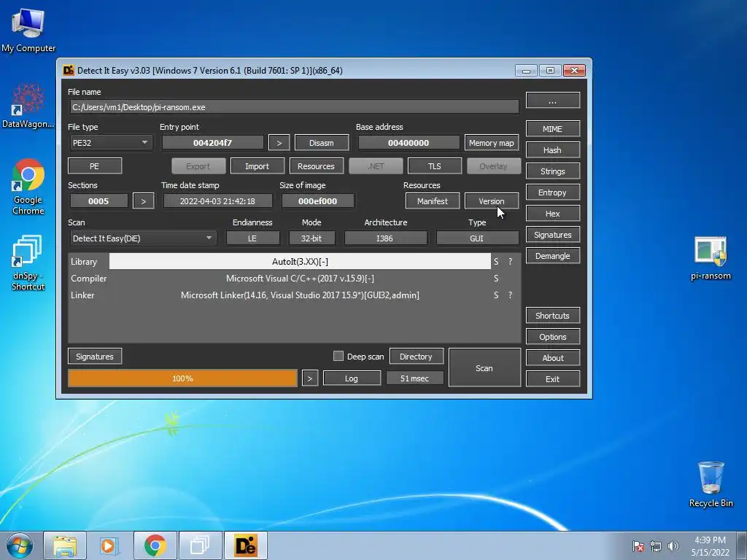Click the stacked windows taskbar icon
The height and width of the screenshot is (560, 747).
[200, 545]
